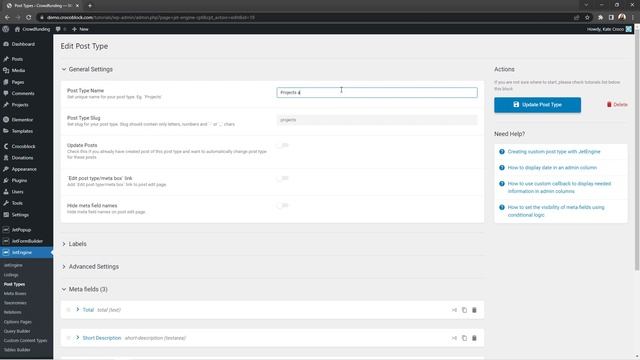Delete the Total meta field
Image resolution: width=640 pixels, height=360 pixels.
point(474,310)
